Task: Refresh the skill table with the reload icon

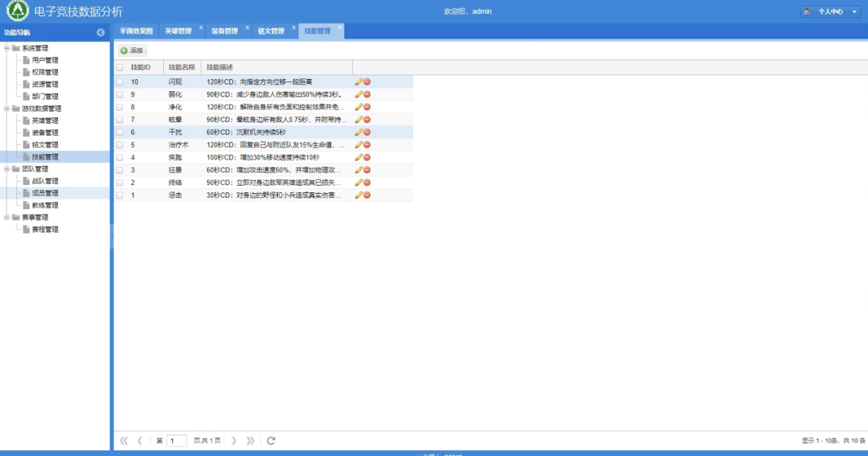Action: [x=271, y=440]
